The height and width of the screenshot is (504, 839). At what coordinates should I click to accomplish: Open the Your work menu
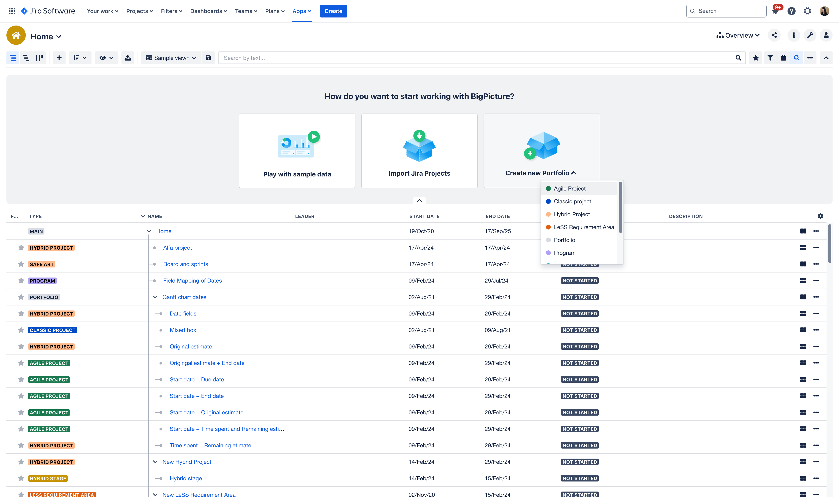tap(102, 11)
